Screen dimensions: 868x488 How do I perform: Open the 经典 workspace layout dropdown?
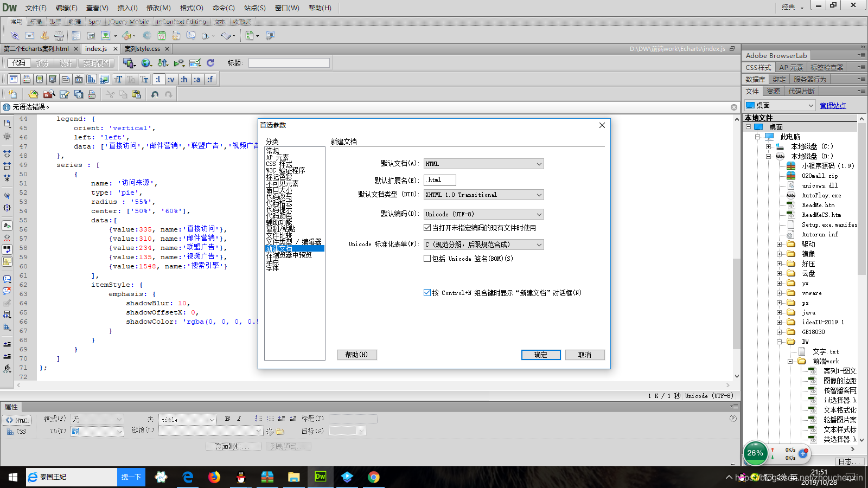pyautogui.click(x=793, y=7)
